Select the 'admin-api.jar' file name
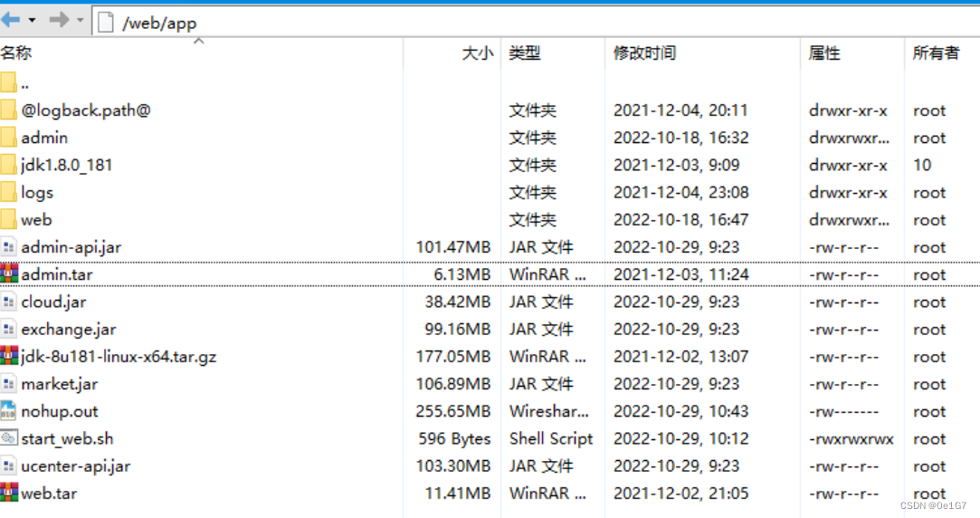The width and height of the screenshot is (980, 518). pos(71,248)
